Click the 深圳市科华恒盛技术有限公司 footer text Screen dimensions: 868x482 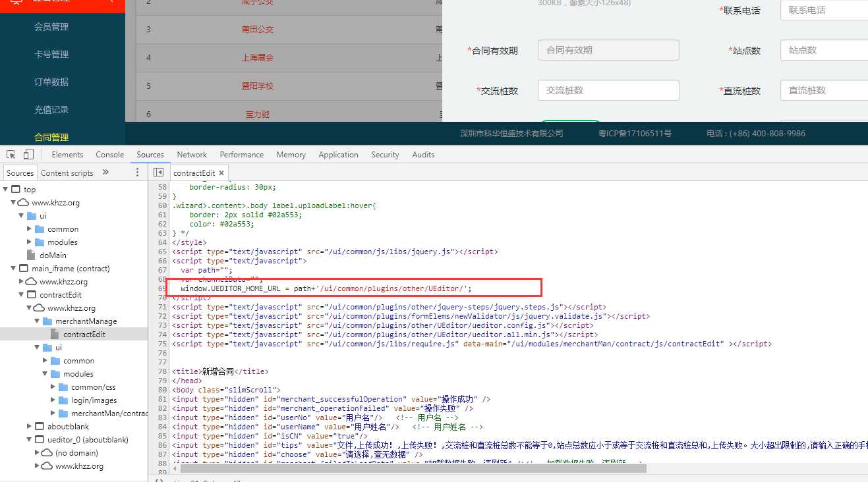point(511,134)
